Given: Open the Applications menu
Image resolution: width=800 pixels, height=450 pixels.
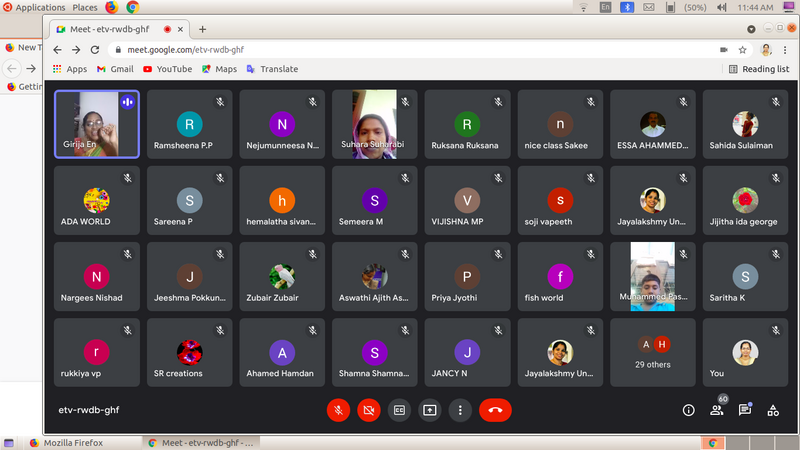Looking at the screenshot, I should coord(40,7).
